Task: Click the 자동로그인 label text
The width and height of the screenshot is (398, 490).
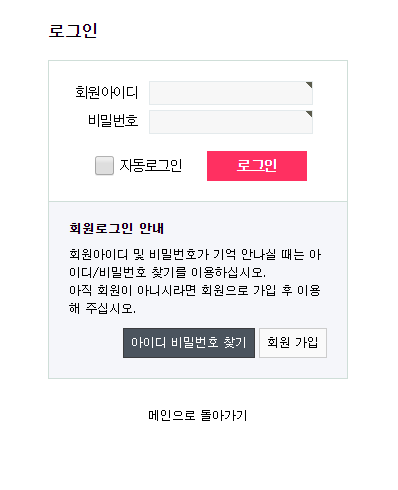Action: point(151,165)
